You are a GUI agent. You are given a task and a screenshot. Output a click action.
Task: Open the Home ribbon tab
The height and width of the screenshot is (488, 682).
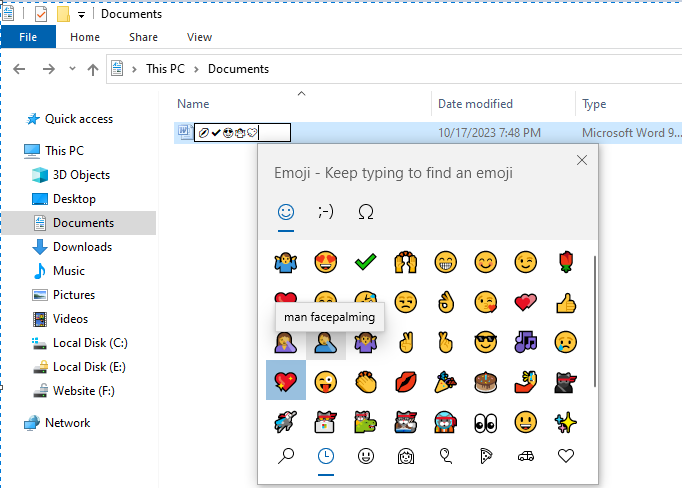pyautogui.click(x=85, y=37)
